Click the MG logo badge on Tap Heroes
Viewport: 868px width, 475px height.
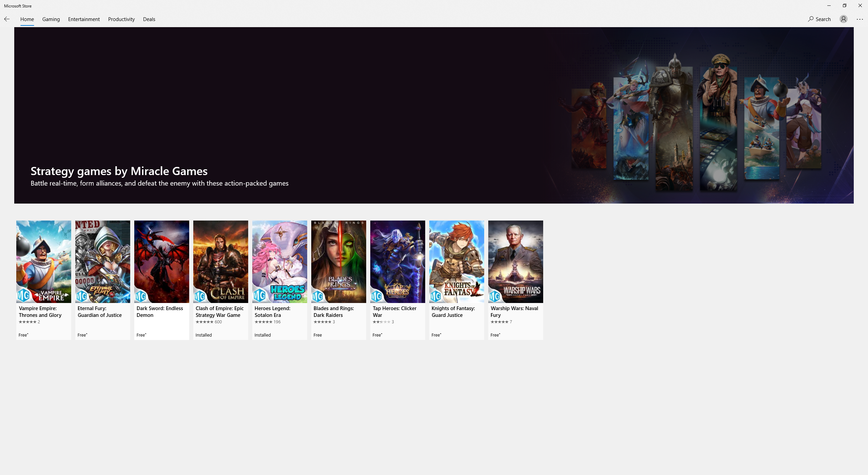(x=377, y=296)
